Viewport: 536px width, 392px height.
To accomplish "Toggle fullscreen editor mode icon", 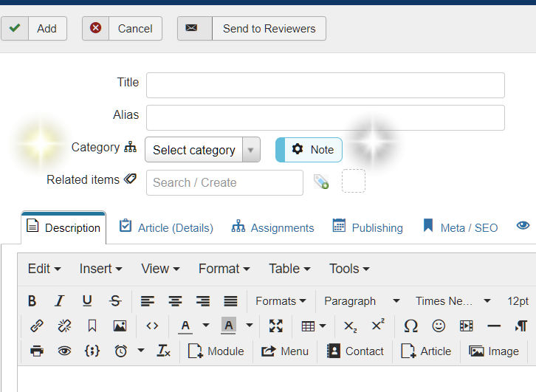I will [276, 326].
